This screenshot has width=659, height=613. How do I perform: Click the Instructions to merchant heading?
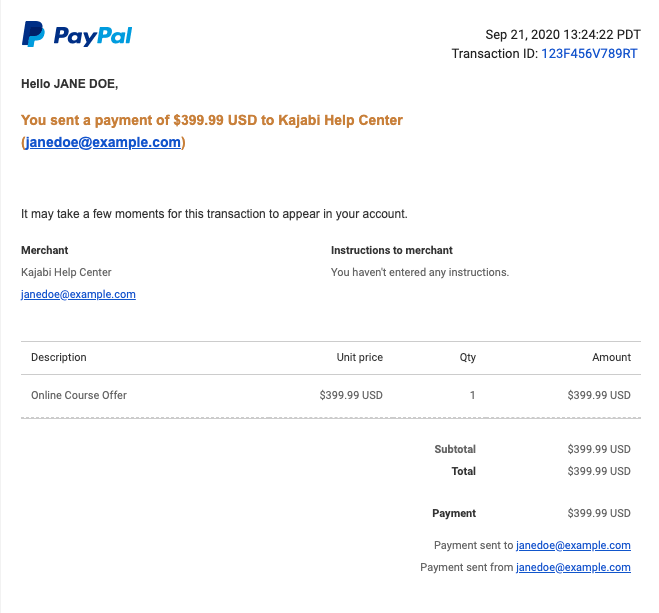pos(392,250)
